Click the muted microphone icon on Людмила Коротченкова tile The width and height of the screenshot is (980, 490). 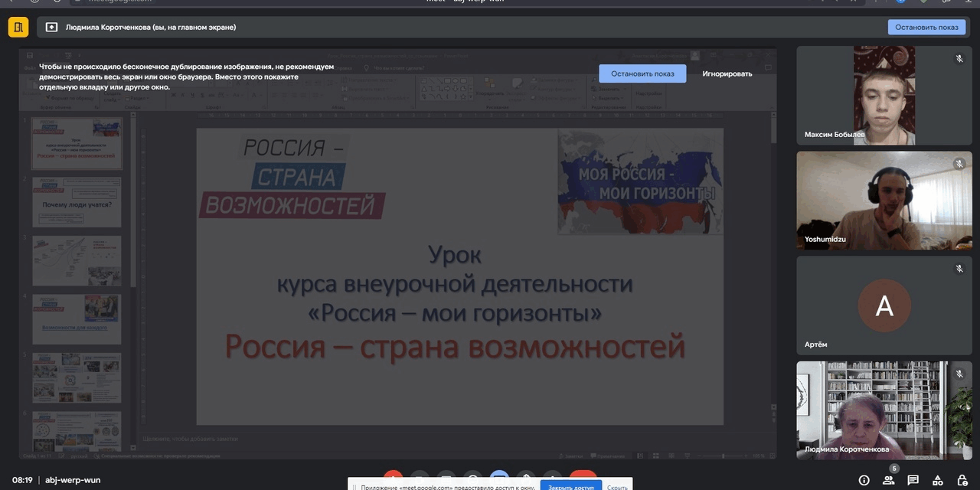pos(959,374)
